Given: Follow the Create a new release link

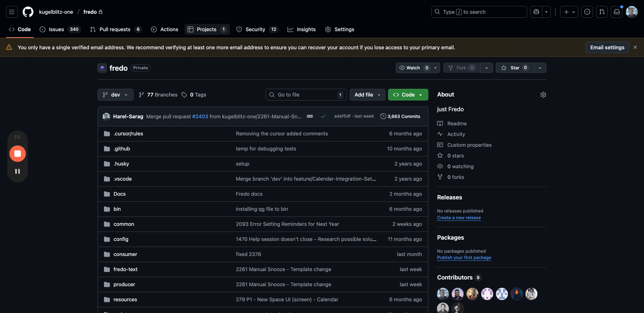Looking at the screenshot, I should [459, 218].
